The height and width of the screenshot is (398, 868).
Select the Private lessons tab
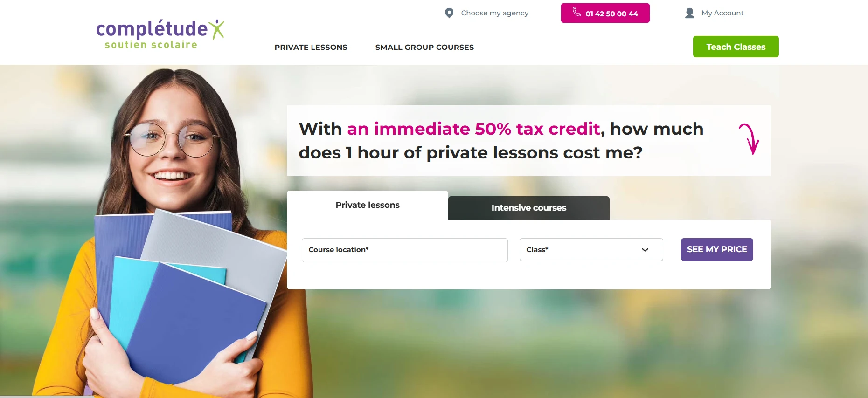pyautogui.click(x=368, y=205)
